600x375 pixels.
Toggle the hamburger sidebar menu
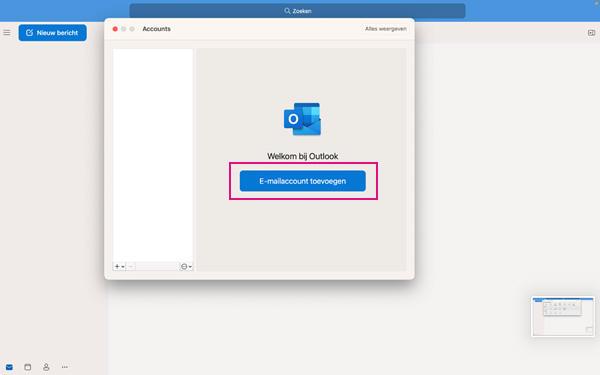tap(7, 33)
